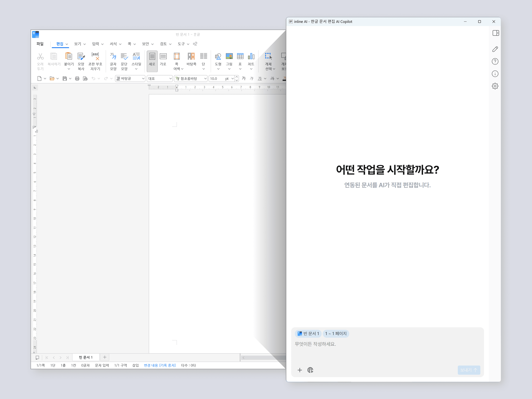Open Page margins (쪽 여백) icon

[x=177, y=56]
